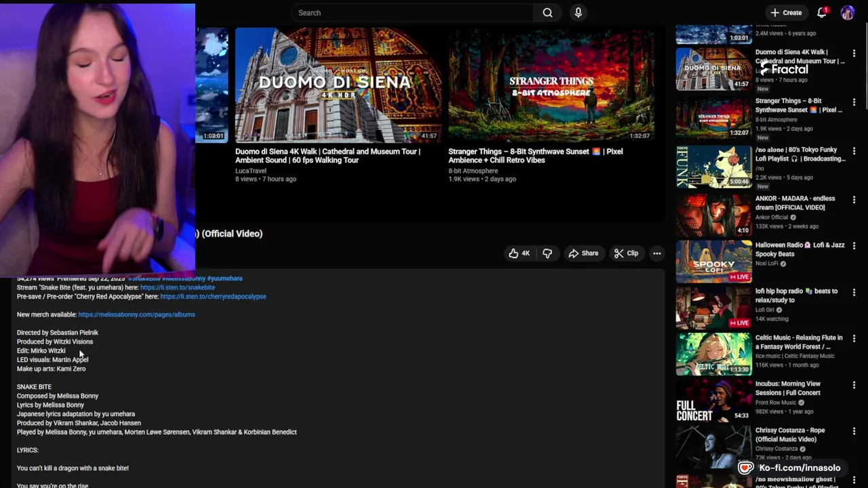The width and height of the screenshot is (868, 488).
Task: Open the account avatar menu
Action: (848, 13)
